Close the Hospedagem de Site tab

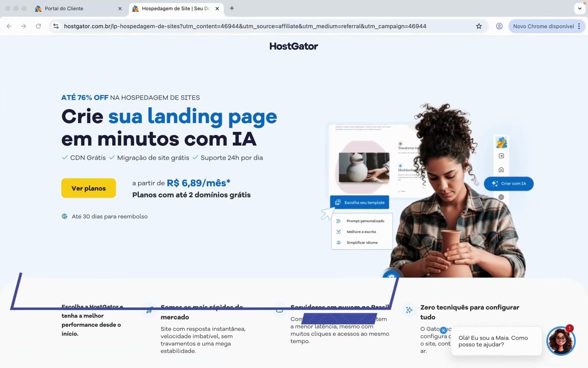point(217,8)
